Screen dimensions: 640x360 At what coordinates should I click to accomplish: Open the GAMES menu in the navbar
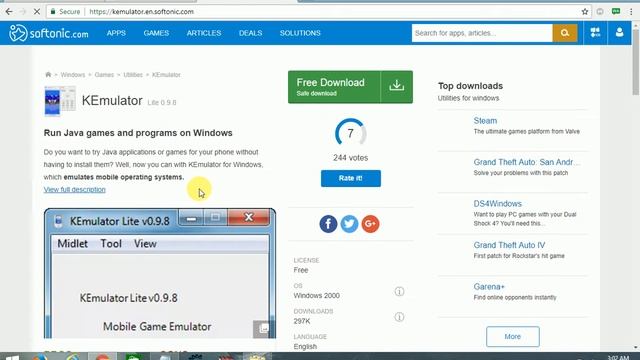click(156, 33)
